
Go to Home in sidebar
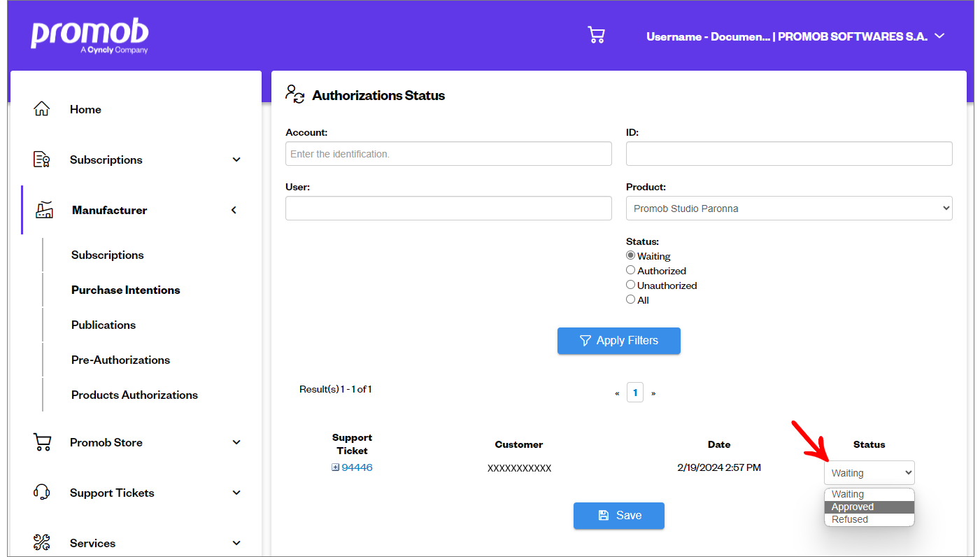pos(85,109)
